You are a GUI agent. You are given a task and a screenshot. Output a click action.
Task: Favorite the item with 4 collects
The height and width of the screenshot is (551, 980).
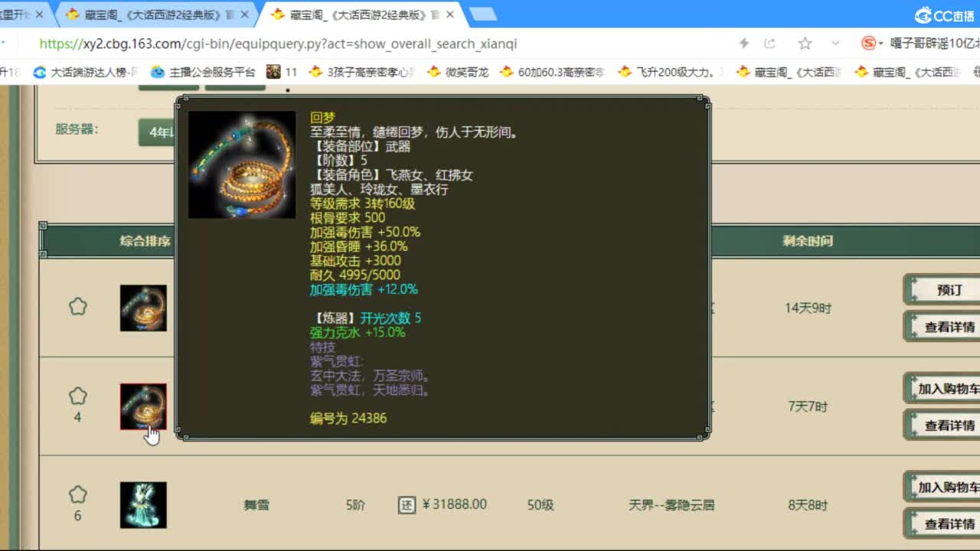pos(77,396)
